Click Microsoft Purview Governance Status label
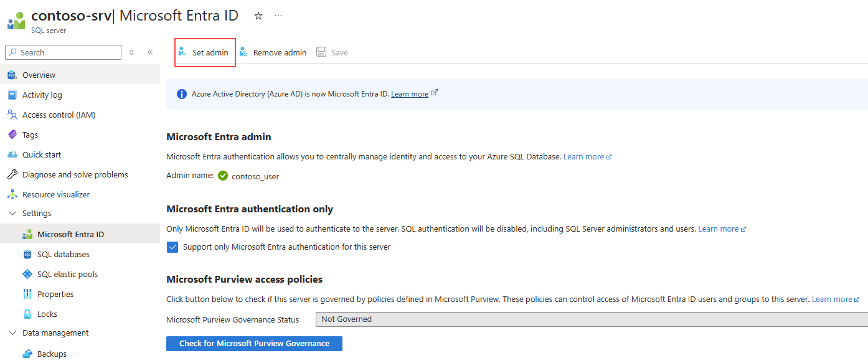Viewport: 868px width, 363px height. tap(232, 319)
